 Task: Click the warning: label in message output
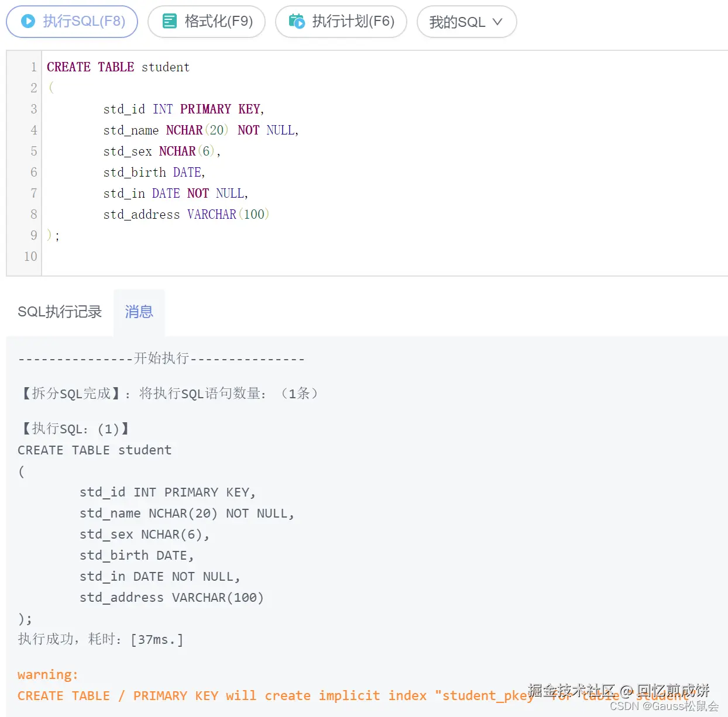point(47,674)
